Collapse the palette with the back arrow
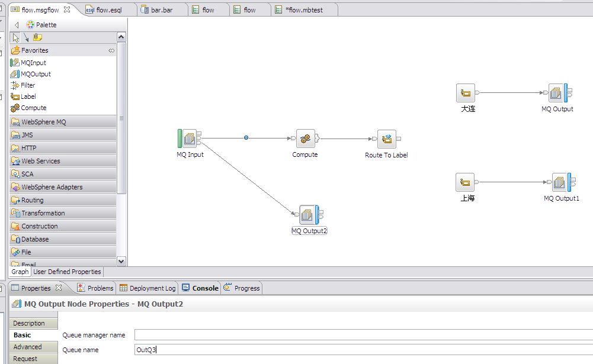 17,25
